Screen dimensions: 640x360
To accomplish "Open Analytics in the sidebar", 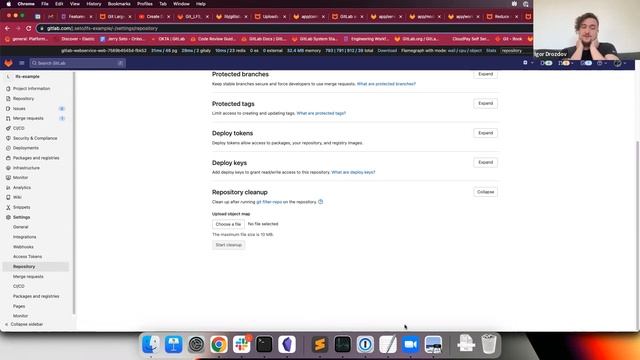I will point(22,188).
